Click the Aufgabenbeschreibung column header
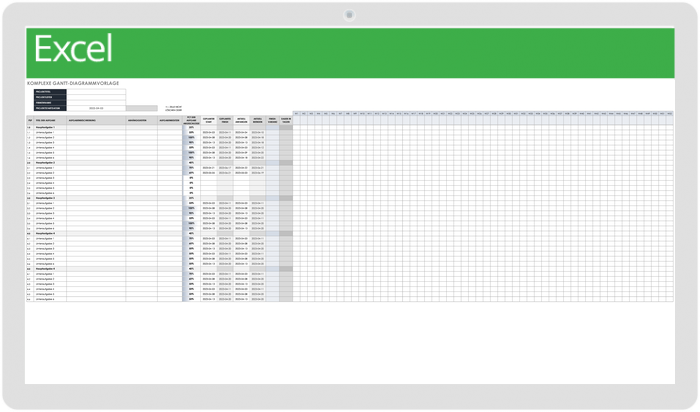 click(x=96, y=121)
